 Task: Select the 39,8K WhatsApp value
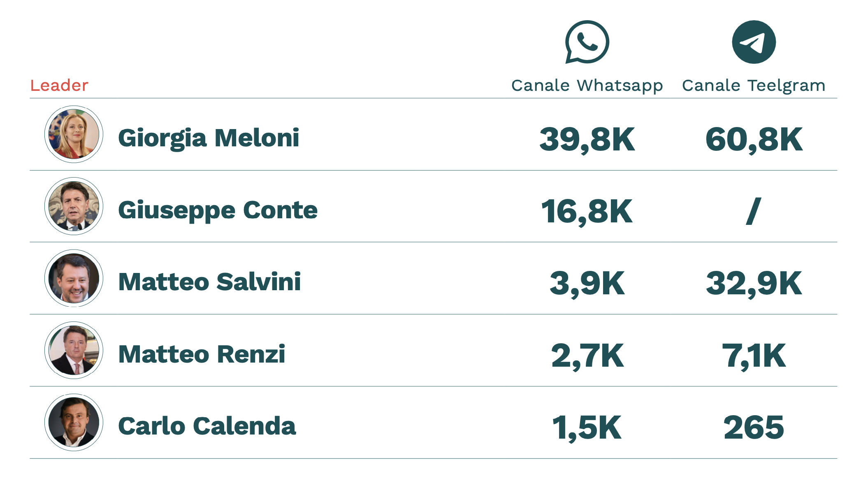coord(587,140)
